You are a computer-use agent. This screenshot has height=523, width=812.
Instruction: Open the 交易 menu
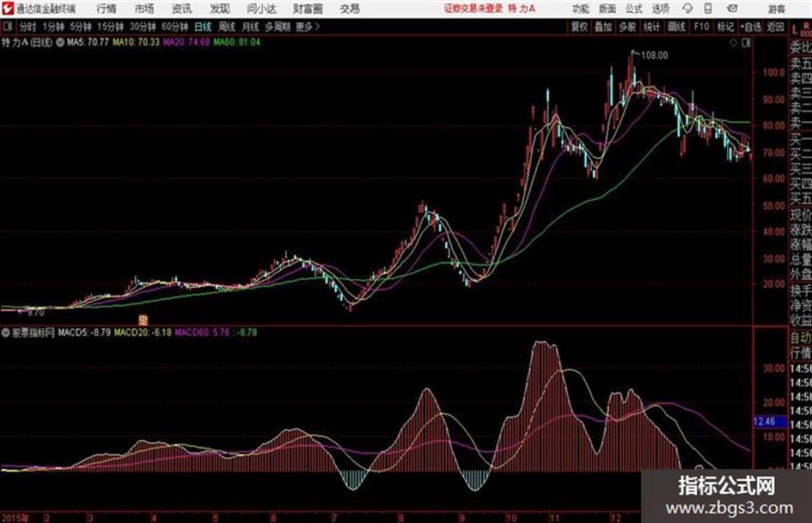coord(350,9)
